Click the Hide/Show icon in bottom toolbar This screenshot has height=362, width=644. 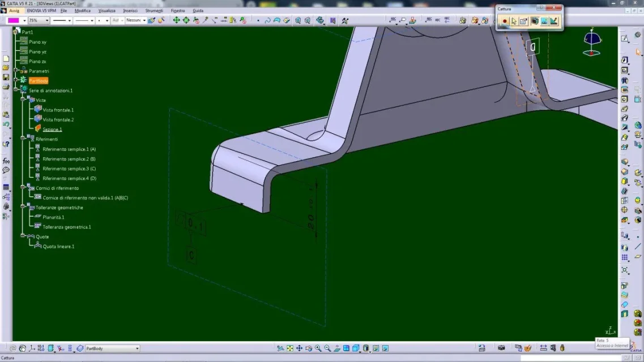pyautogui.click(x=376, y=348)
